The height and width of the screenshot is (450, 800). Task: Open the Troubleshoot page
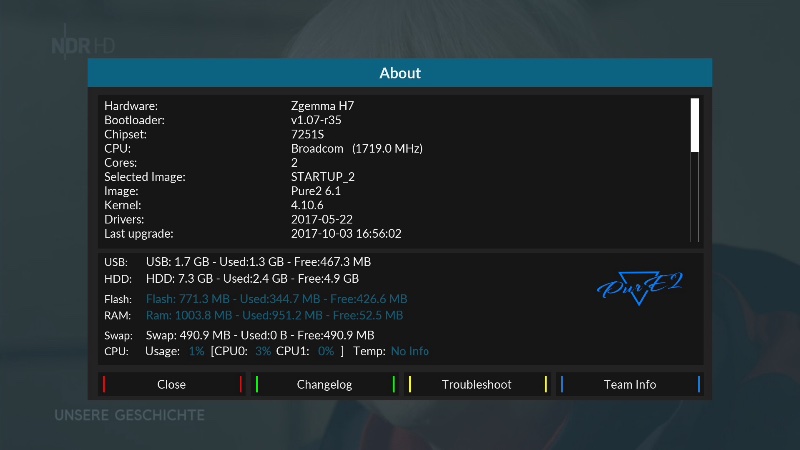tap(477, 384)
